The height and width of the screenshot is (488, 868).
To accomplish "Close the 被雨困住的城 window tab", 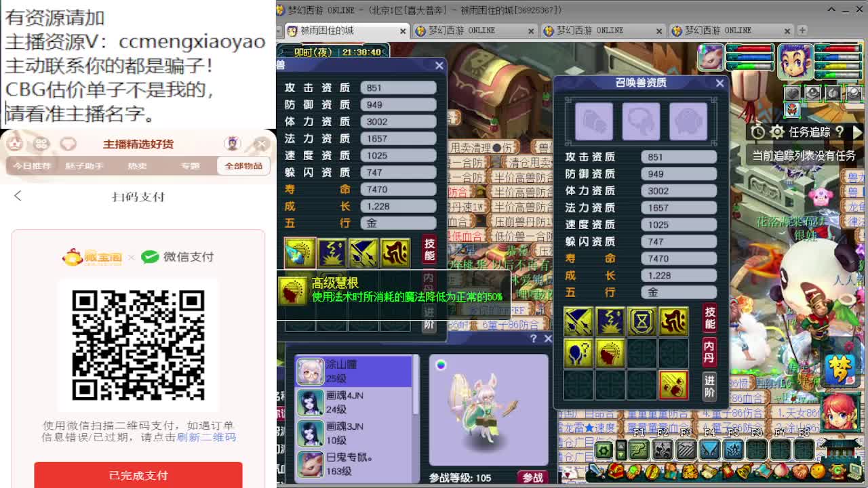I will 403,31.
